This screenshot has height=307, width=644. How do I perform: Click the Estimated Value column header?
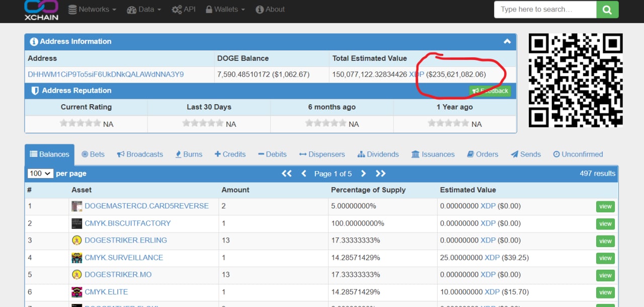tap(468, 190)
